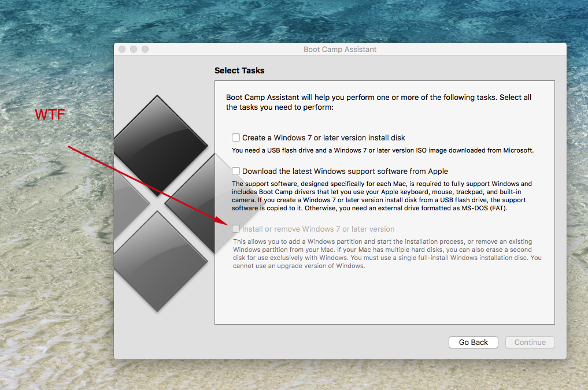Click the Boot Camp Assistant title text
Screen dimensions: 588x390
[x=340, y=50]
